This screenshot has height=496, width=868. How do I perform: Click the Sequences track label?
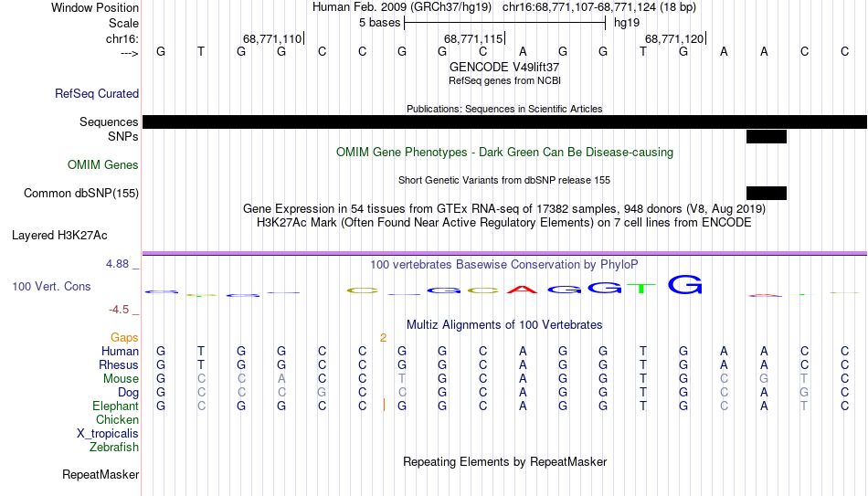tap(109, 121)
